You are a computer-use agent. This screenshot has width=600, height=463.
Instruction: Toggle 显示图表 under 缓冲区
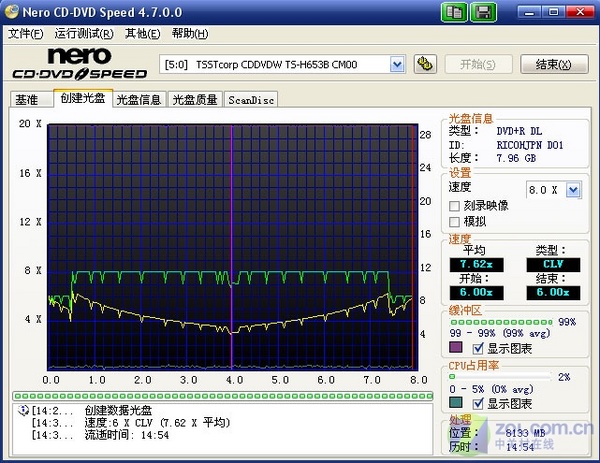pos(478,349)
